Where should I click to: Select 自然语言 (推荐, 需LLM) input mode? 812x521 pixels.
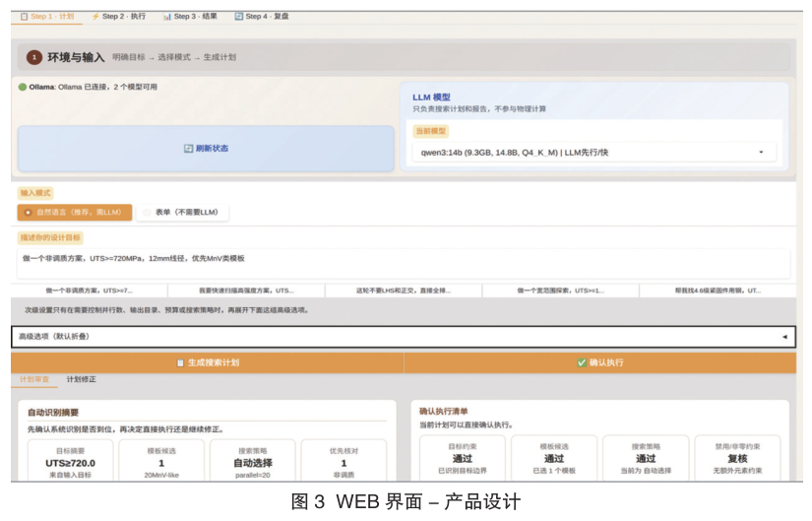click(75, 213)
